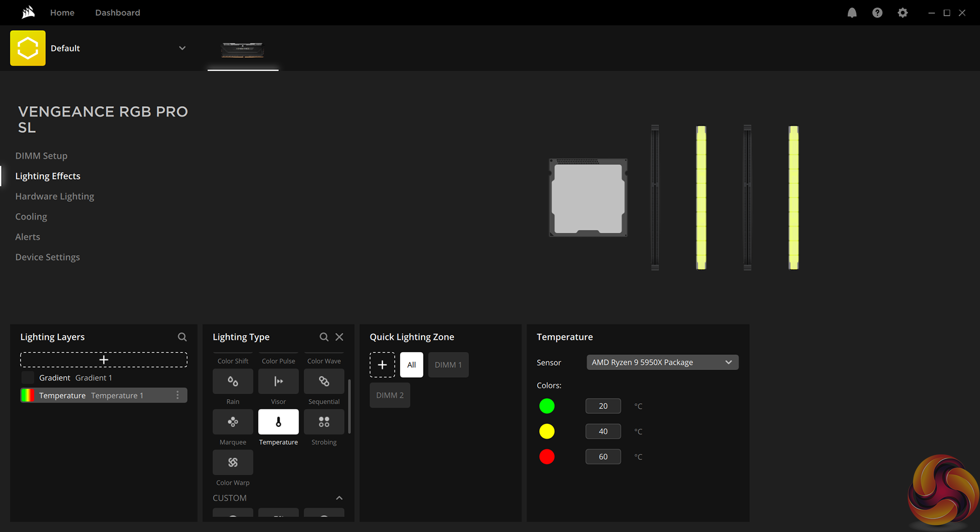Select the Rain lighting effect
980x532 pixels.
233,381
